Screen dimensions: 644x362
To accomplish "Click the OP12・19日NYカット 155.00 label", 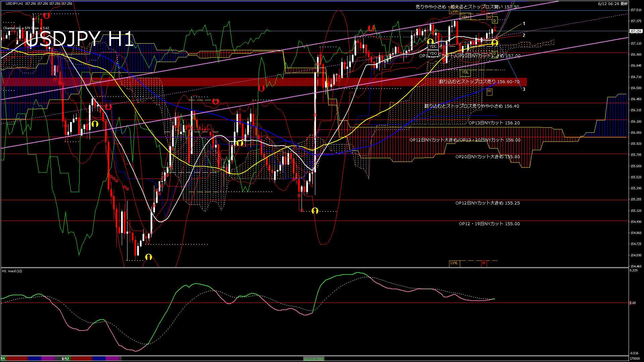I will coord(489,224).
